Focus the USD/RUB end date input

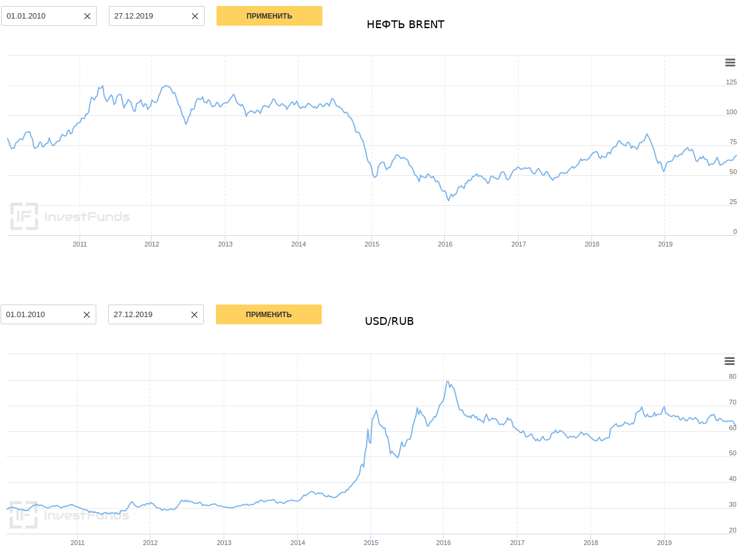pyautogui.click(x=149, y=315)
